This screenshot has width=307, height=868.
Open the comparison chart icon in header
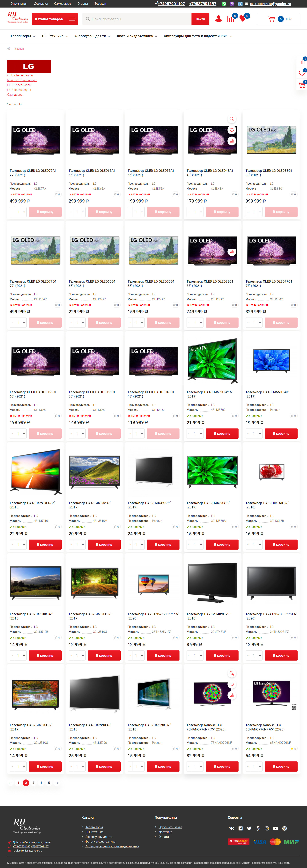point(231,19)
